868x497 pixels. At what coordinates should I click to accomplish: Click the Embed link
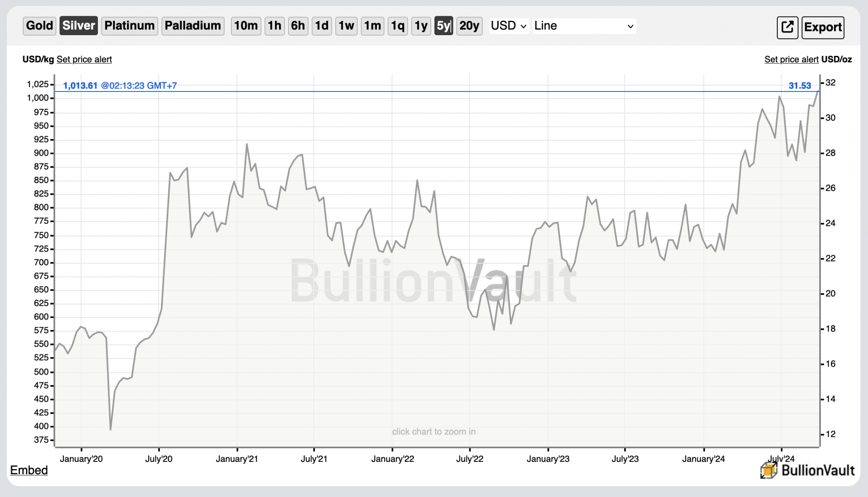(x=29, y=470)
